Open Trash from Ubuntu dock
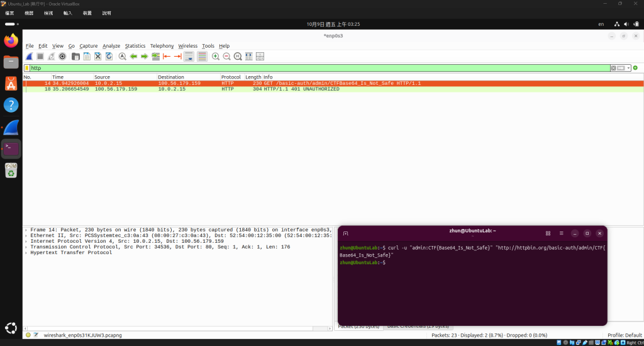The height and width of the screenshot is (346, 644). point(11,170)
